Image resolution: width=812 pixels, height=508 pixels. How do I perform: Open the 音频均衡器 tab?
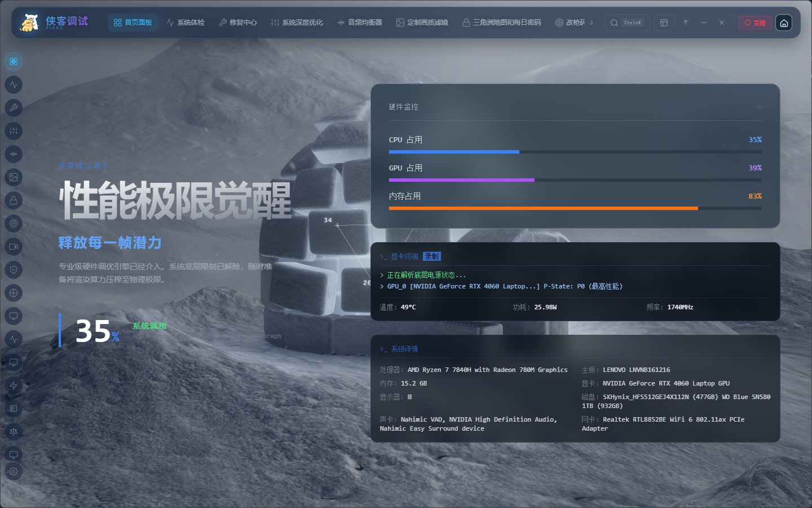click(360, 23)
